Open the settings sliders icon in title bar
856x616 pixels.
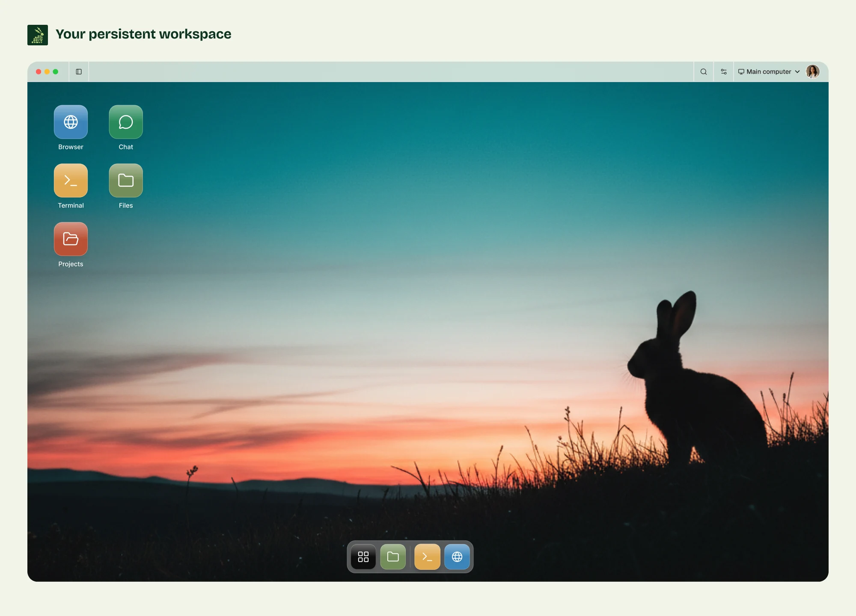[723, 72]
